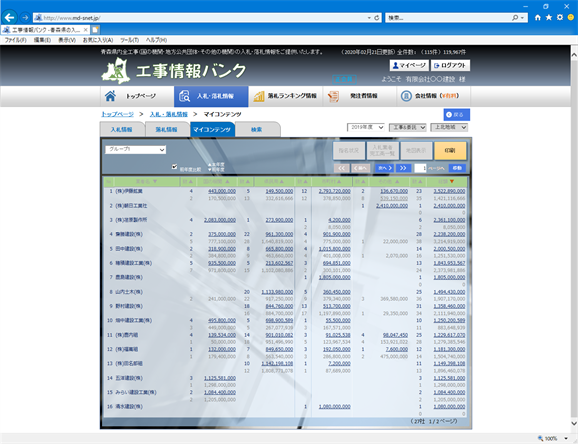
Task: Open the orderer information document icon
Action: (x=333, y=96)
